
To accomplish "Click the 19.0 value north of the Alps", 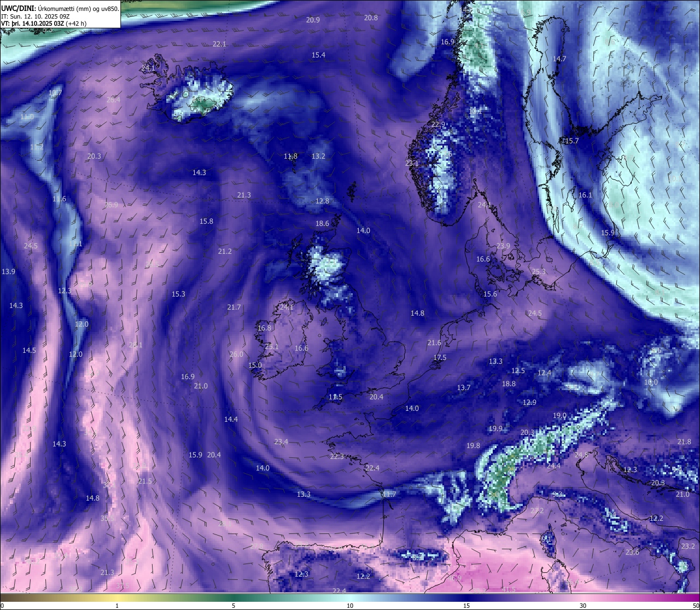I will (x=559, y=415).
